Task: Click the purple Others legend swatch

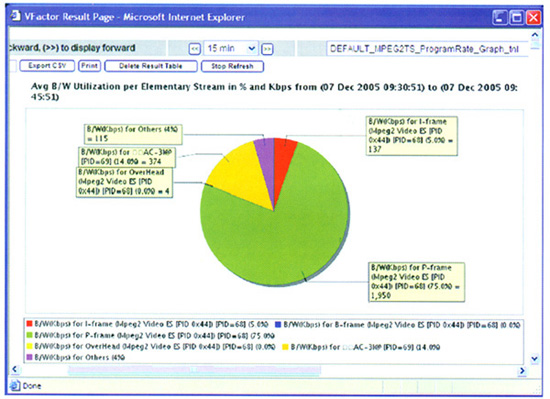Action: pyautogui.click(x=29, y=357)
